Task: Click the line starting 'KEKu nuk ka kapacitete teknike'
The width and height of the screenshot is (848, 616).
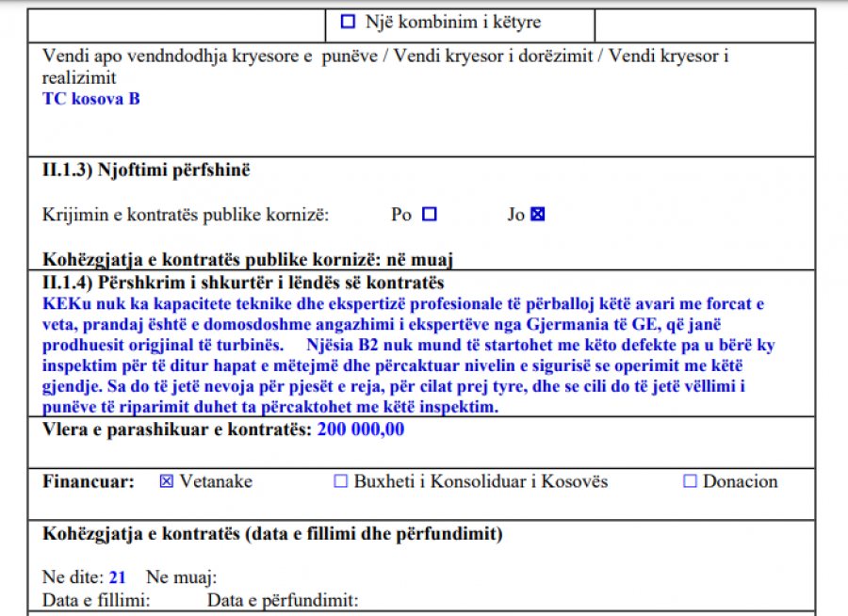Action: [x=403, y=304]
